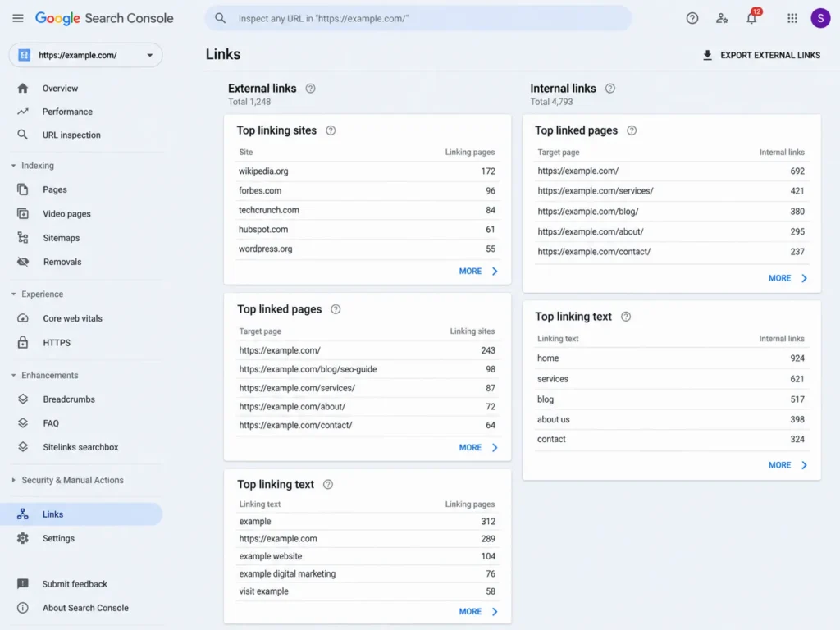This screenshot has height=630, width=840.
Task: Click the Breadcrumbs layers icon
Action: tap(22, 399)
